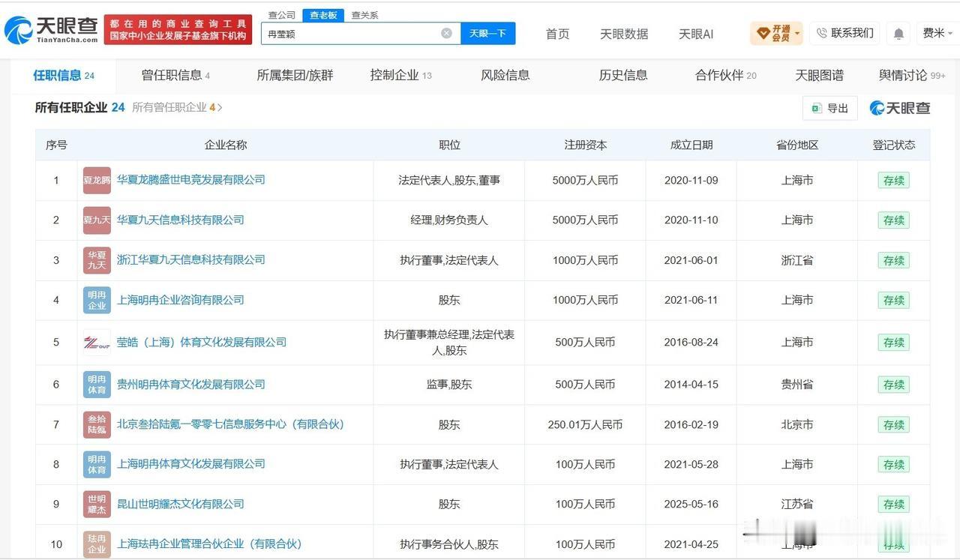This screenshot has height=560, width=960.
Task: Open the 舆情讨论 tab
Action: pos(912,75)
